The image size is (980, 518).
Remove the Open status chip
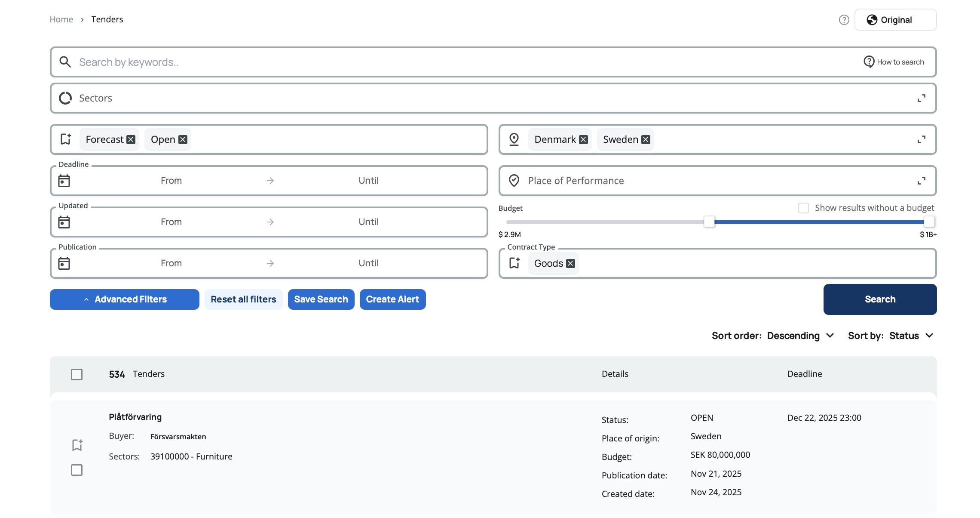(x=183, y=139)
